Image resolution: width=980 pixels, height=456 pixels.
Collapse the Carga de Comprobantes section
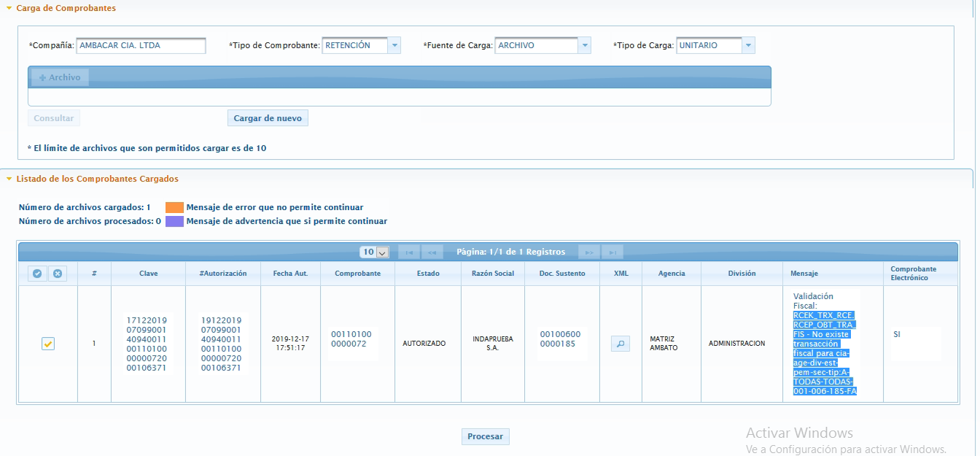[x=9, y=8]
